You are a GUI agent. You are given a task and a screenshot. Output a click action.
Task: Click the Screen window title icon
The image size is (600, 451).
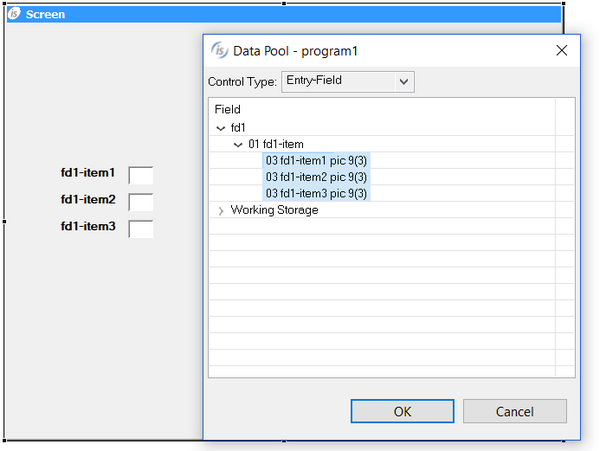tap(15, 15)
